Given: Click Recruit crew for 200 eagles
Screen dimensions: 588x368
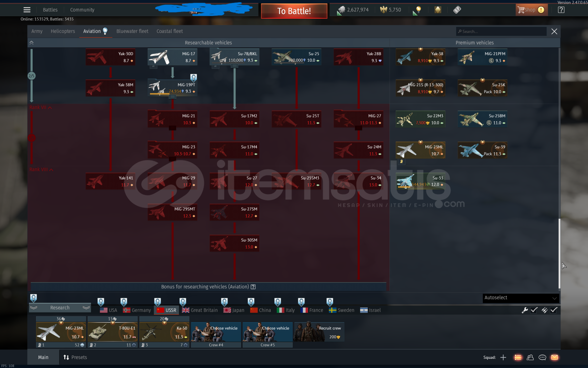Looking at the screenshot, I should (x=319, y=332).
